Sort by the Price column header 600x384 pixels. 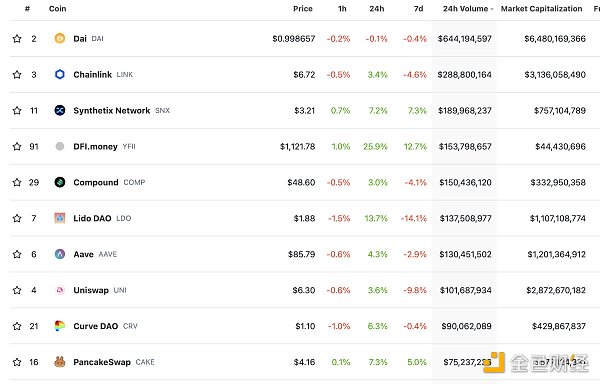tap(303, 8)
